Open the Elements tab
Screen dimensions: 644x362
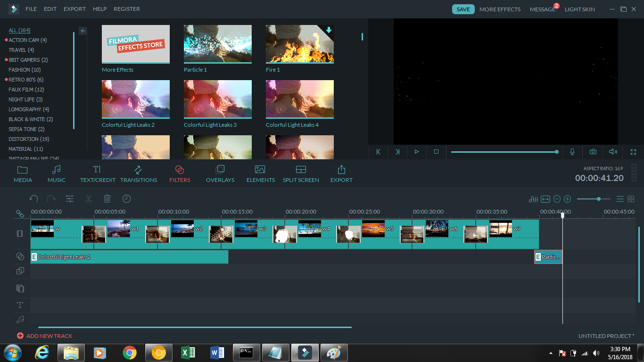point(260,174)
